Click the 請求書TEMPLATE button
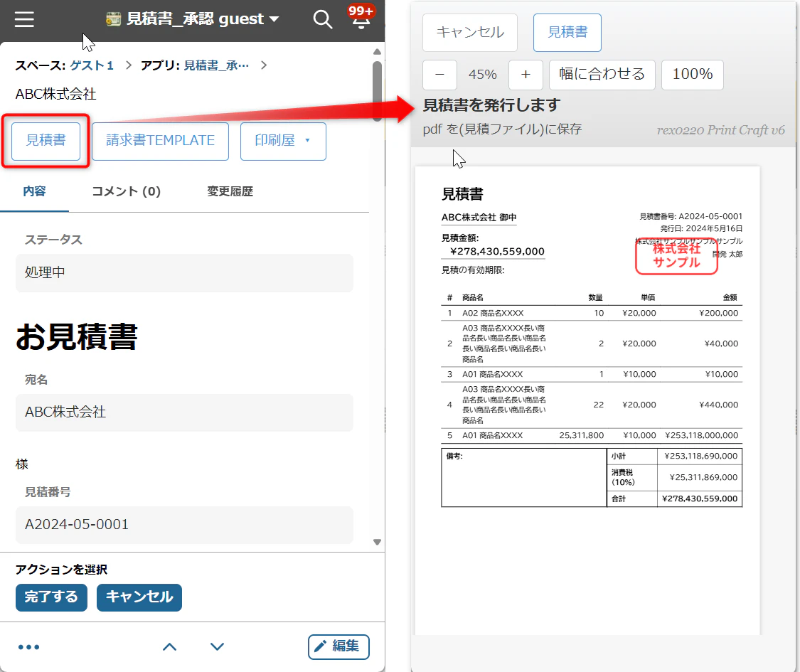The width and height of the screenshot is (800, 672). pos(160,142)
